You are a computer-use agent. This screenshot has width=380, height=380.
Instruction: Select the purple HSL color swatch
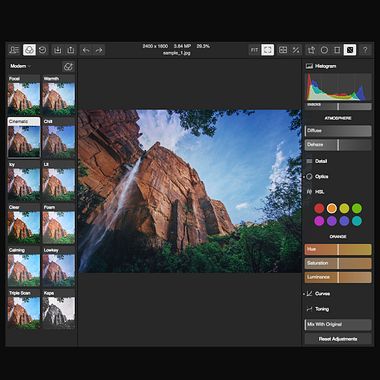coord(332,221)
